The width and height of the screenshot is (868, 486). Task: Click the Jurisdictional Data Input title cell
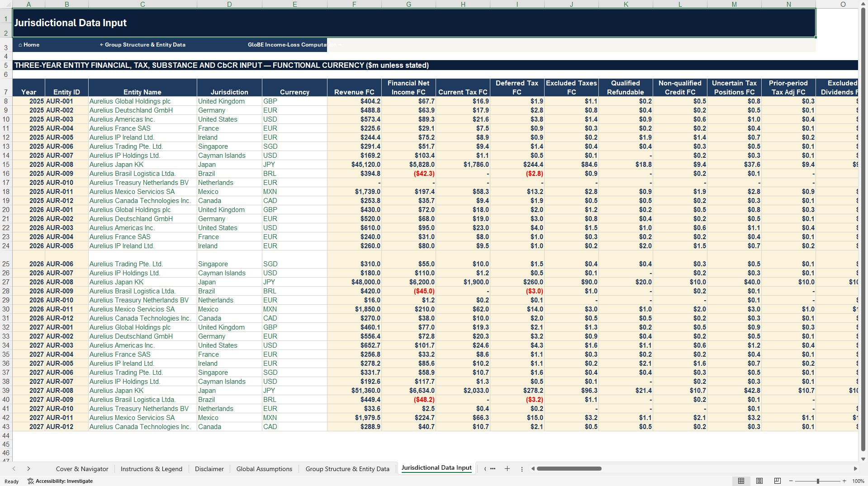(414, 23)
